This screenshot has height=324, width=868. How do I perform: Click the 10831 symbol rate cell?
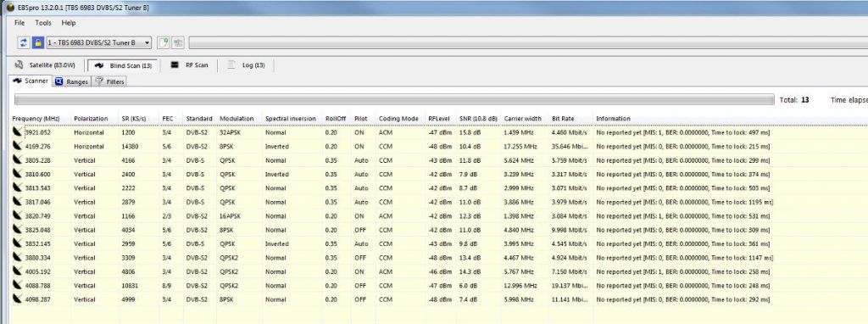point(130,286)
